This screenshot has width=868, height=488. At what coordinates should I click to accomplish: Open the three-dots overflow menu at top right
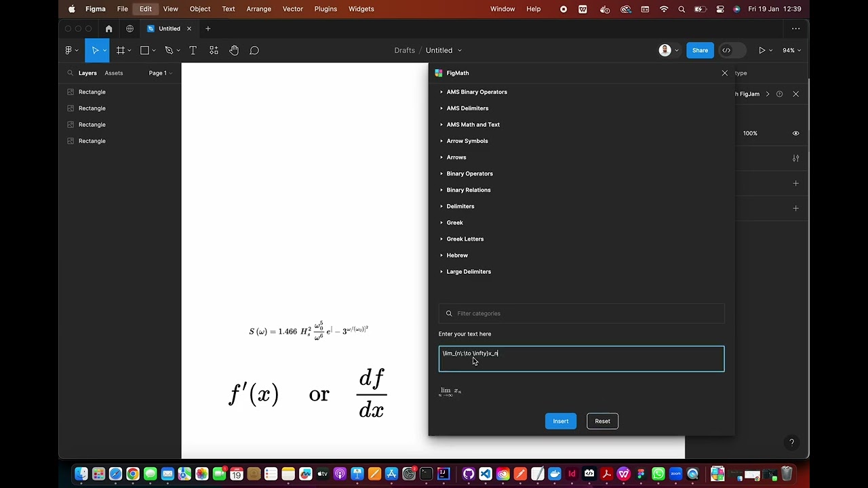click(795, 28)
